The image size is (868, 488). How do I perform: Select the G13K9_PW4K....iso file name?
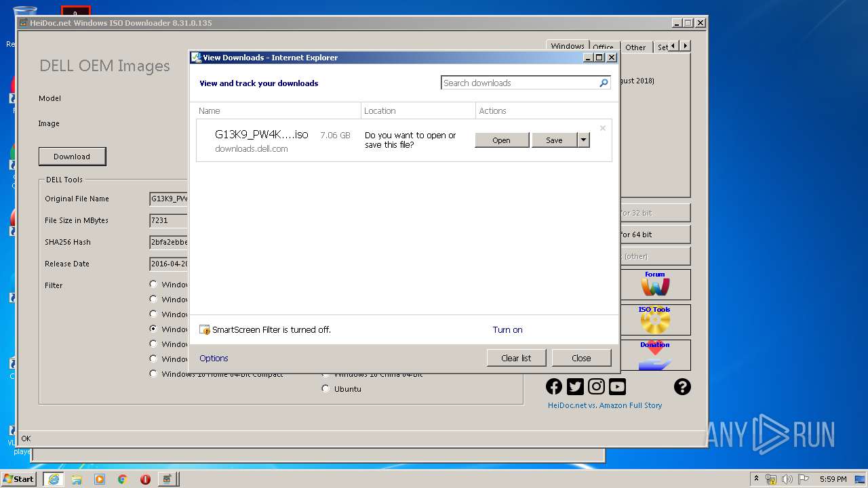(262, 135)
